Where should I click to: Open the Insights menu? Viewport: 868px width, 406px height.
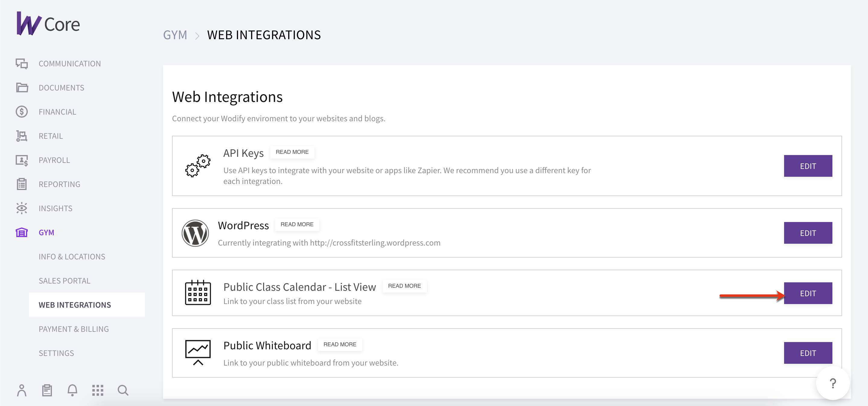pos(55,208)
